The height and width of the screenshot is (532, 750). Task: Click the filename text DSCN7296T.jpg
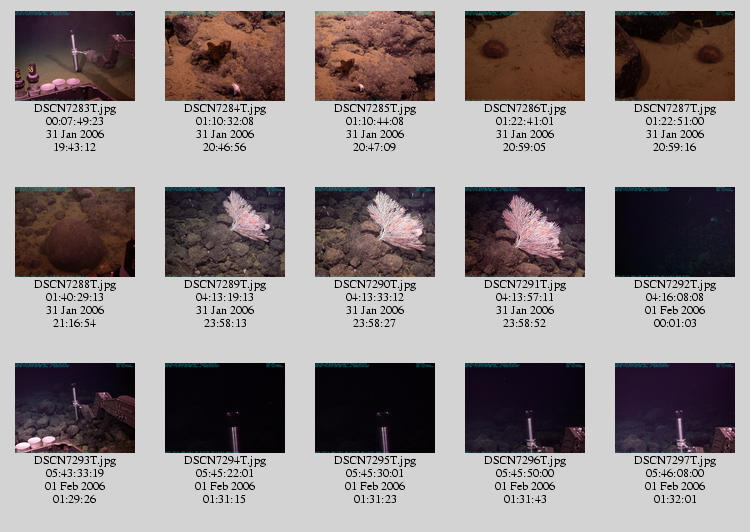point(525,461)
